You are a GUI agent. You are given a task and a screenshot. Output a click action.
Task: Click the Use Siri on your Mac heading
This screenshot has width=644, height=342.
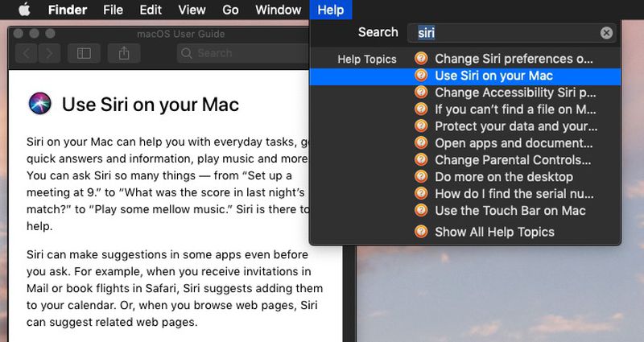151,105
